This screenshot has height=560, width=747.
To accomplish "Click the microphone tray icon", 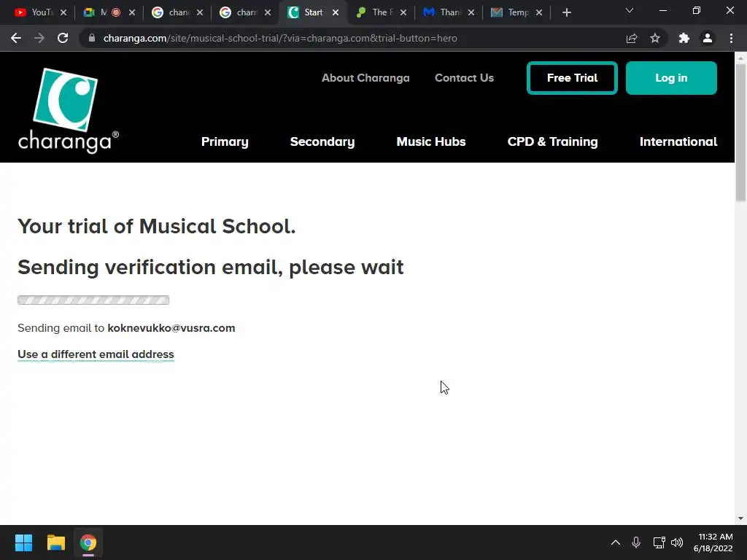I will (636, 542).
